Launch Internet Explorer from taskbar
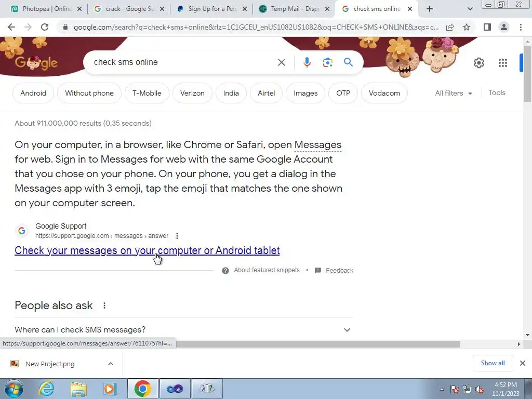 pos(46,389)
